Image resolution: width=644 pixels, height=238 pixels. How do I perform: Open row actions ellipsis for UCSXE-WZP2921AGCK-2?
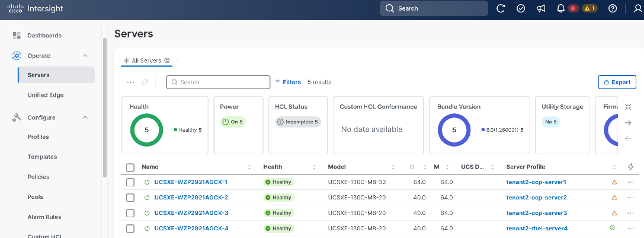tap(631, 198)
